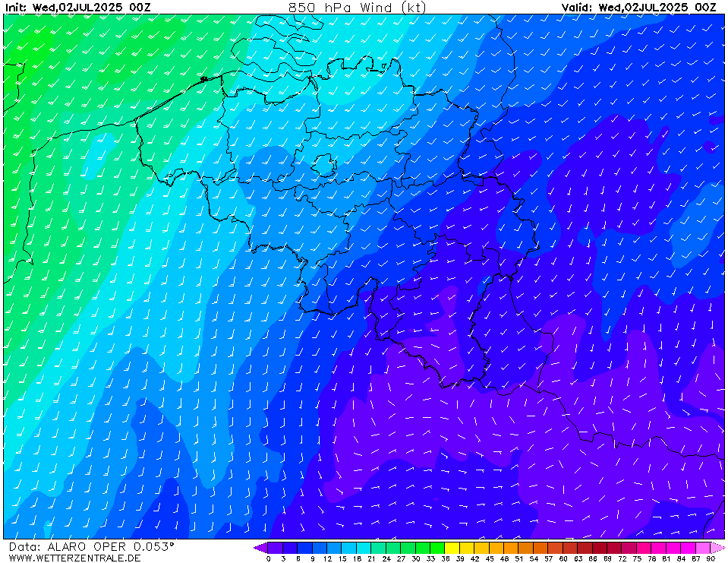Click the legend value label "90"
The height and width of the screenshot is (563, 728).
click(711, 558)
